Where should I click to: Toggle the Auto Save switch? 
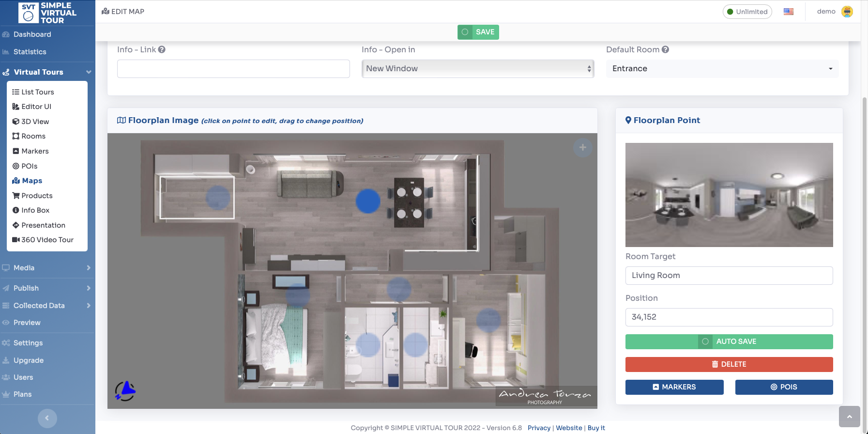pyautogui.click(x=705, y=341)
